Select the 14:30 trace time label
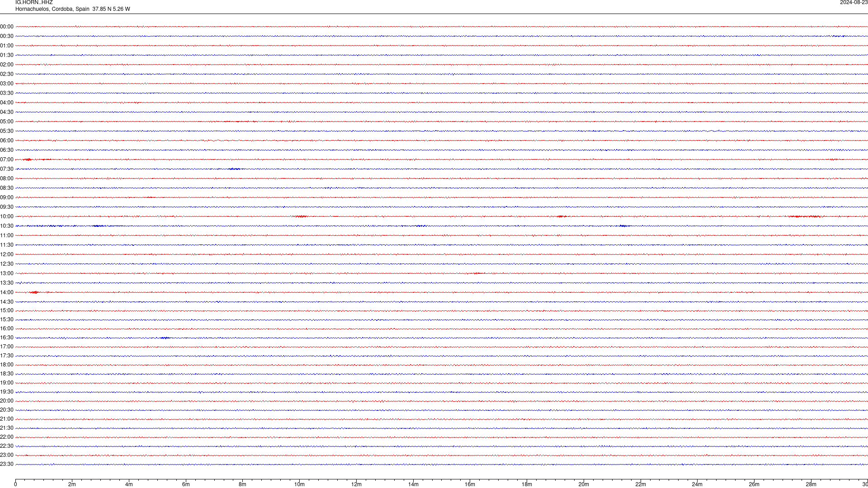Image resolution: width=868 pixels, height=488 pixels. 7,302
